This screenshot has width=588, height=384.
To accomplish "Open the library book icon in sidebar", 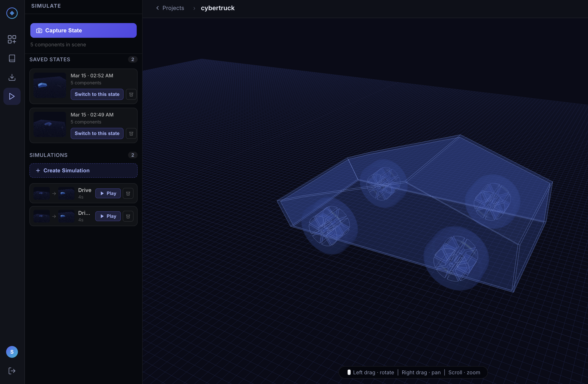I will coord(12,59).
